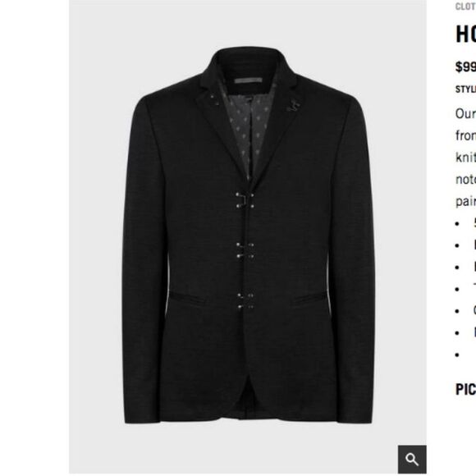The width and height of the screenshot is (476, 476).
Task: Click the PIC section heading
Action: 465,389
